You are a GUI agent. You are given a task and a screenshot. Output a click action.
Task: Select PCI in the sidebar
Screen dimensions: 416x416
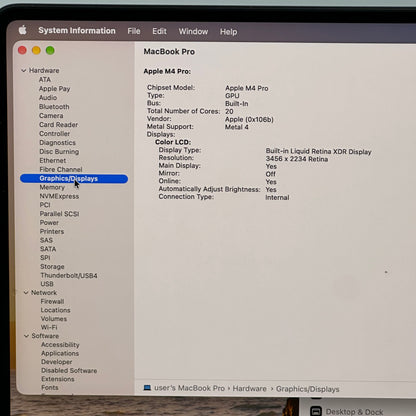[45, 205]
